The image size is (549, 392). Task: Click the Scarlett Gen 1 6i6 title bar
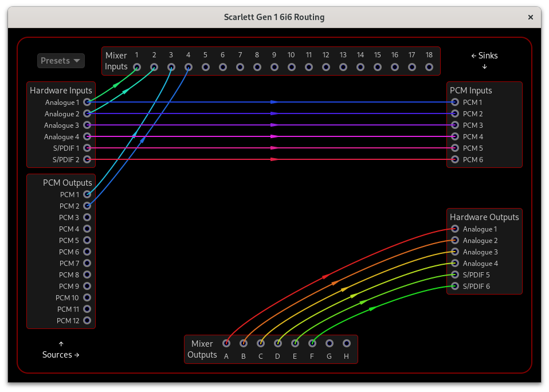pos(274,17)
